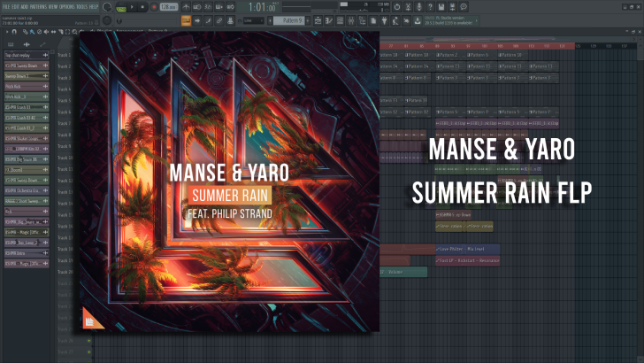This screenshot has width=644, height=363.
Task: Click the one-click audio recording microphone icon
Action: (x=419, y=7)
